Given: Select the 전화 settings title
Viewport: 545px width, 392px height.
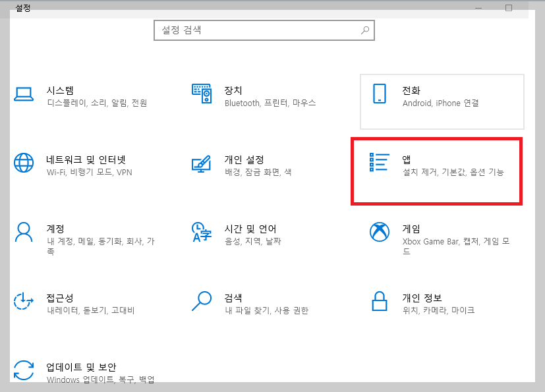Looking at the screenshot, I should (x=411, y=91).
